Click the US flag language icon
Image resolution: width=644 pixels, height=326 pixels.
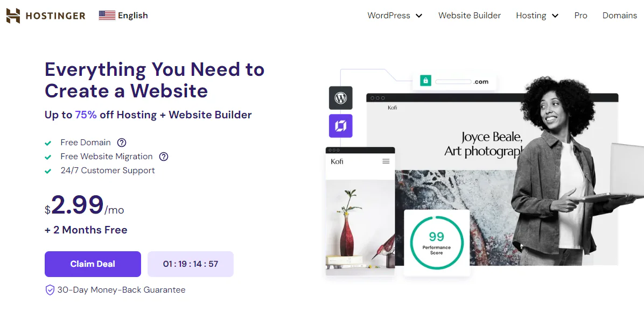coord(107,16)
